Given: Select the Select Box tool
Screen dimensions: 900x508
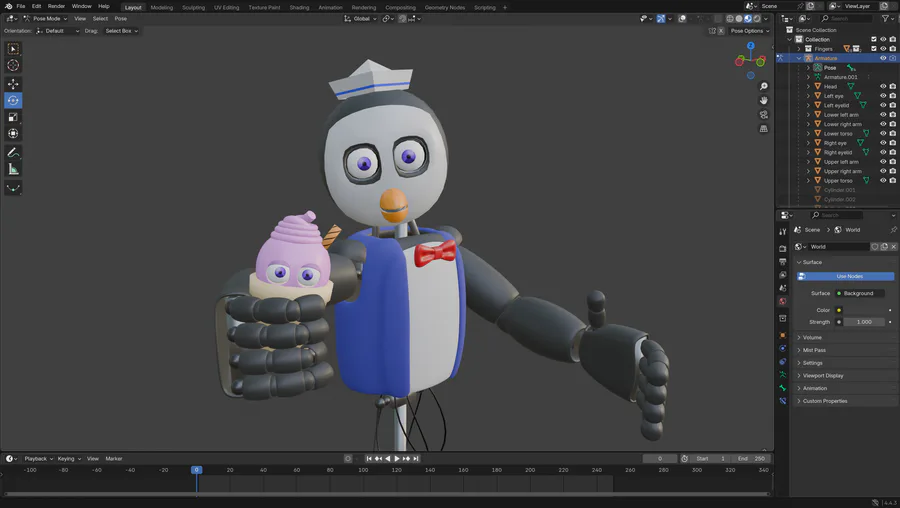Looking at the screenshot, I should click(x=13, y=49).
